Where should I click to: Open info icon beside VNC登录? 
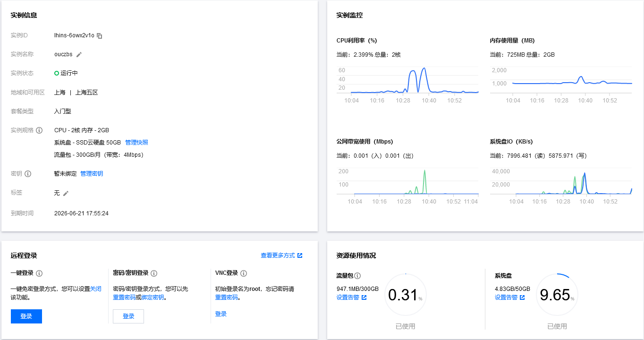click(244, 273)
